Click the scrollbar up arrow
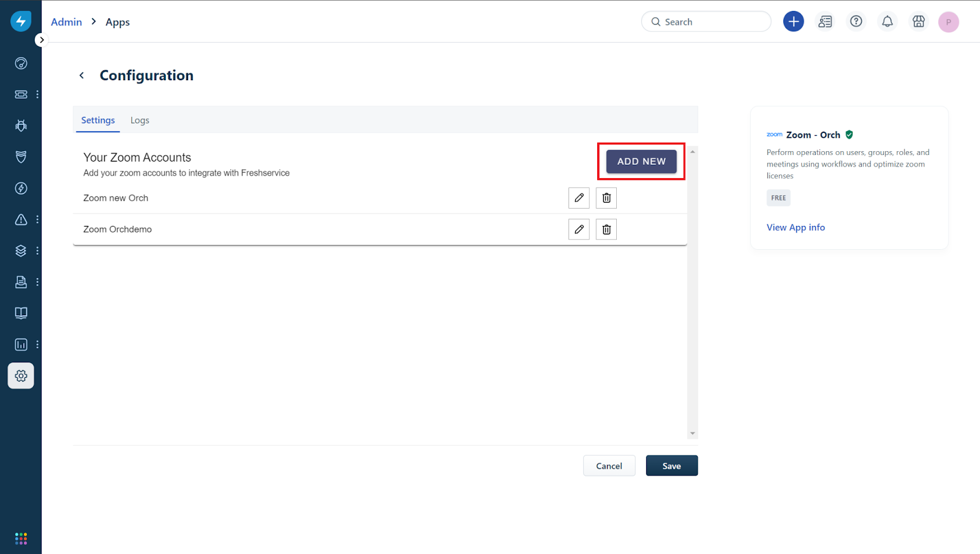The width and height of the screenshot is (980, 554). pos(693,151)
